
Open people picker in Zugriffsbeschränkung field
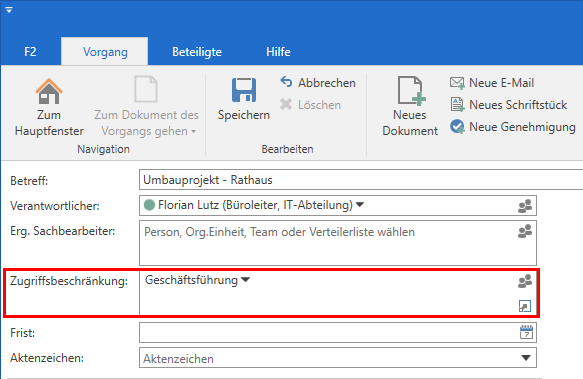point(525,281)
